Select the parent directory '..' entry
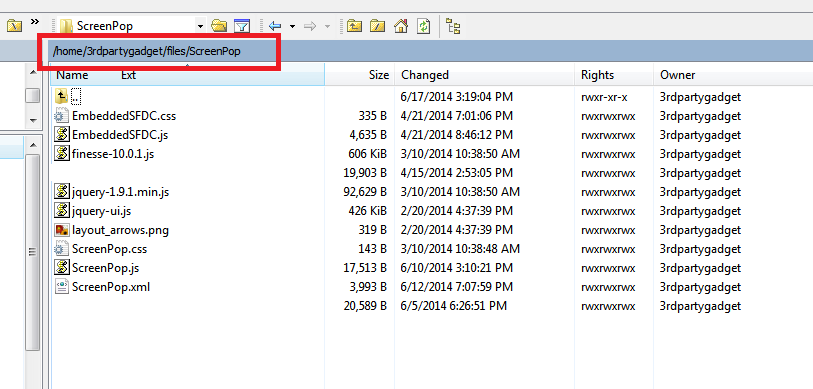This screenshot has height=389, width=813. tap(76, 96)
